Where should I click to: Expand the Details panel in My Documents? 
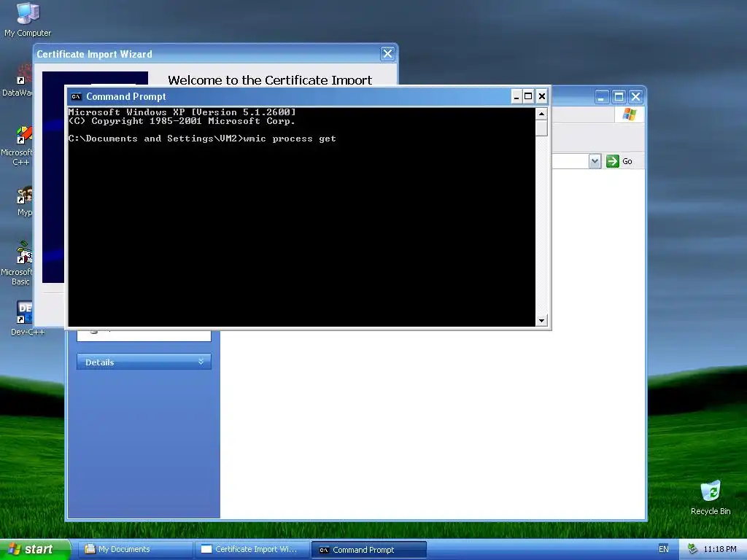point(144,362)
